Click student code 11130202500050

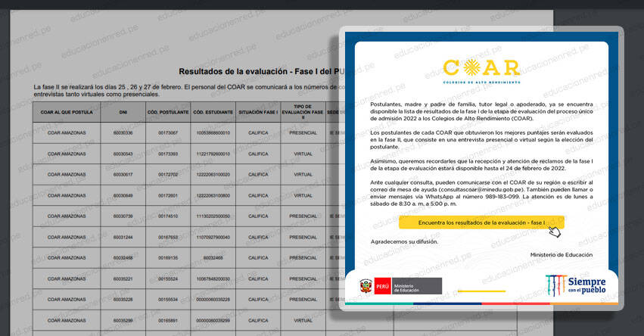pyautogui.click(x=213, y=216)
